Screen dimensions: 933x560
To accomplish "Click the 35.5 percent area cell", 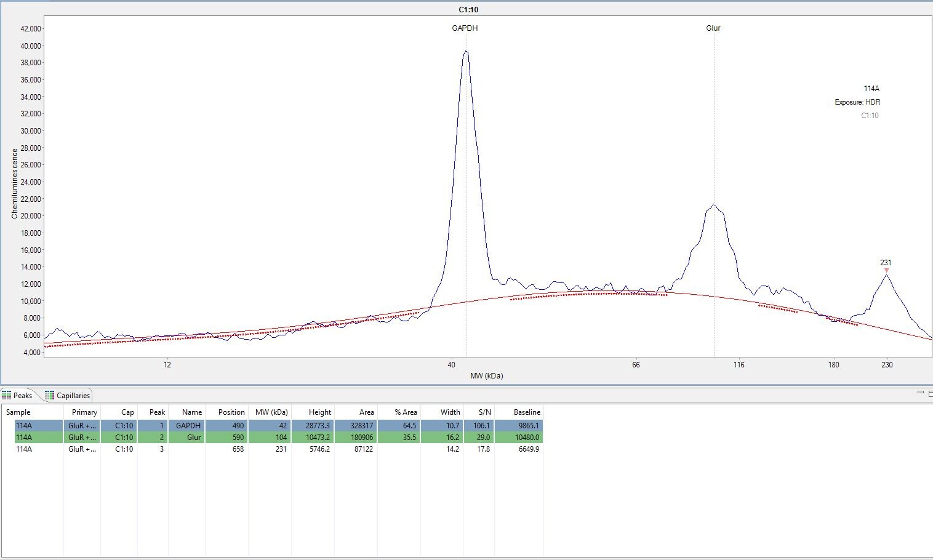I will click(399, 438).
